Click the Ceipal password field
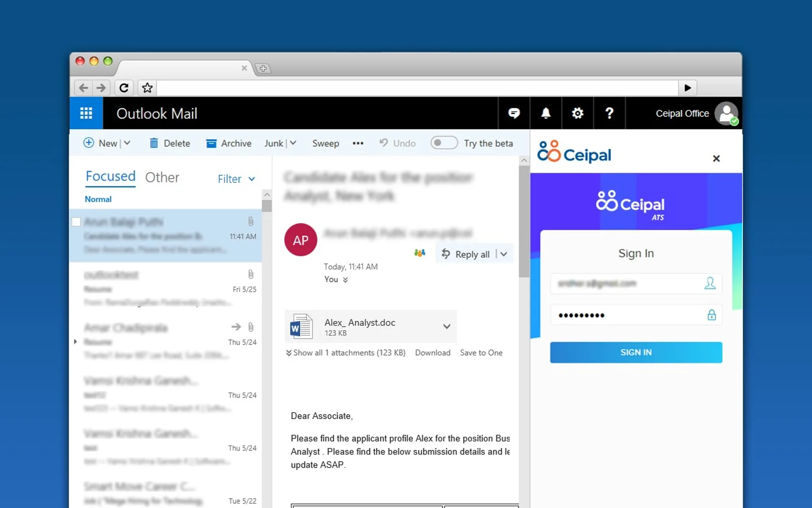812x508 pixels. [636, 315]
